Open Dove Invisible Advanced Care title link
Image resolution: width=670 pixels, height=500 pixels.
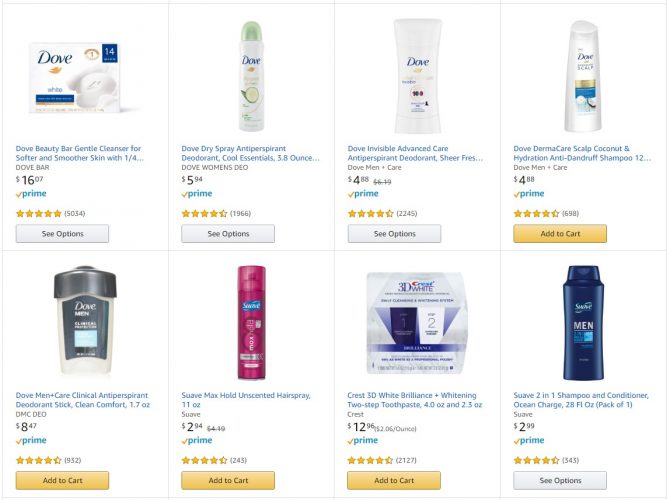[x=415, y=153]
